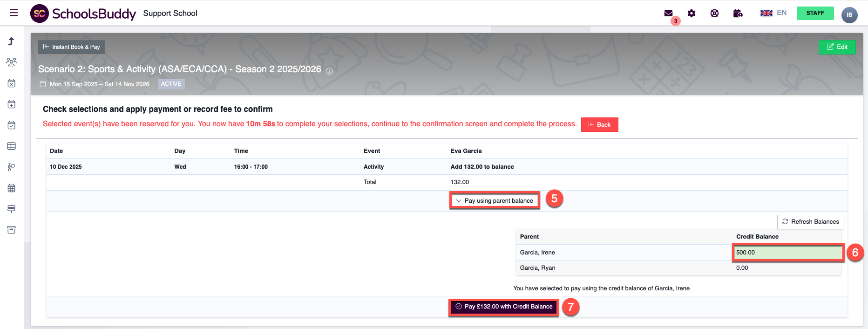Image resolution: width=868 pixels, height=329 pixels.
Task: Click the group of people sidebar icon
Action: [12, 62]
